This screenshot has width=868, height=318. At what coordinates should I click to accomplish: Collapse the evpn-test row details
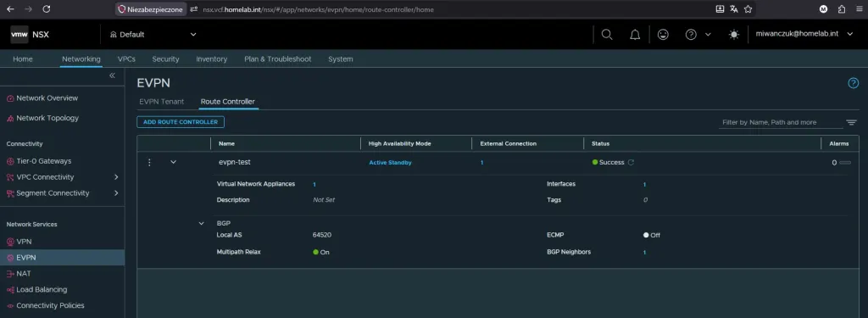coord(173,162)
